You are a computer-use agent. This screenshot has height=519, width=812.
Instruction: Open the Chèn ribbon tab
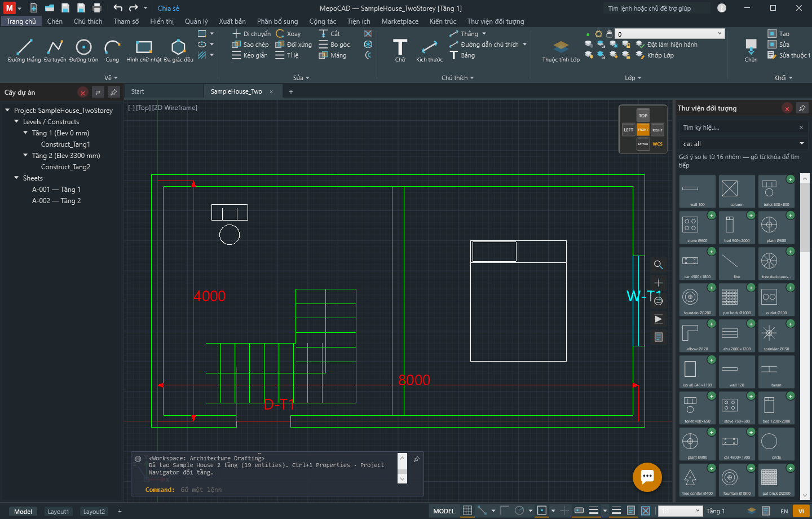(x=55, y=21)
